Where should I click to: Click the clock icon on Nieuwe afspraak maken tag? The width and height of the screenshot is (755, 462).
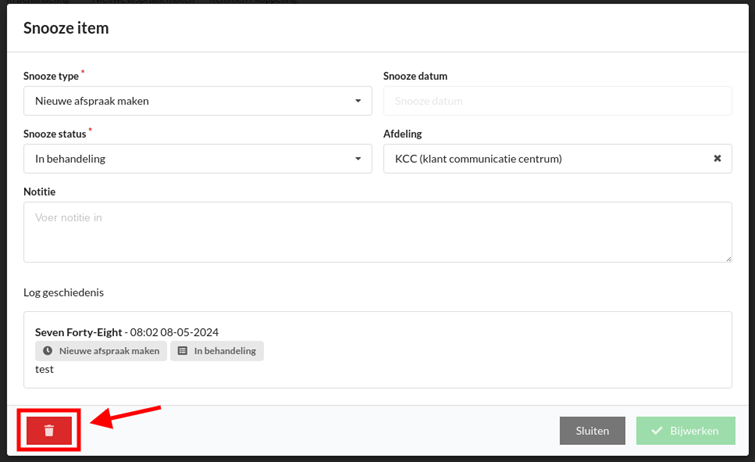(x=47, y=351)
